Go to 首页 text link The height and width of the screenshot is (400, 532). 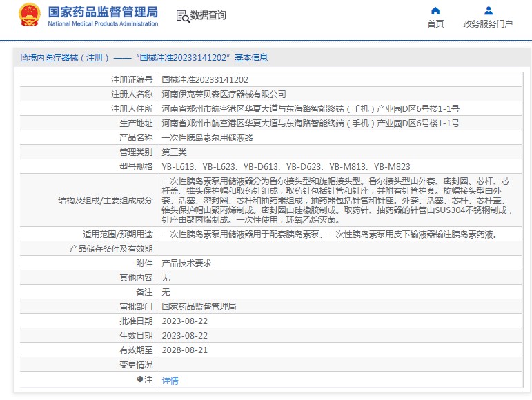435,24
